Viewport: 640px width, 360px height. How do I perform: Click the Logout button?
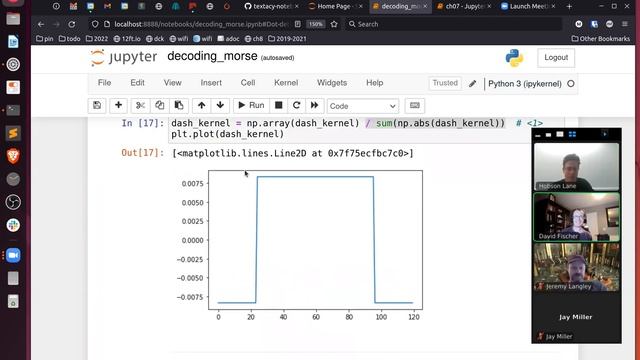pos(556,58)
